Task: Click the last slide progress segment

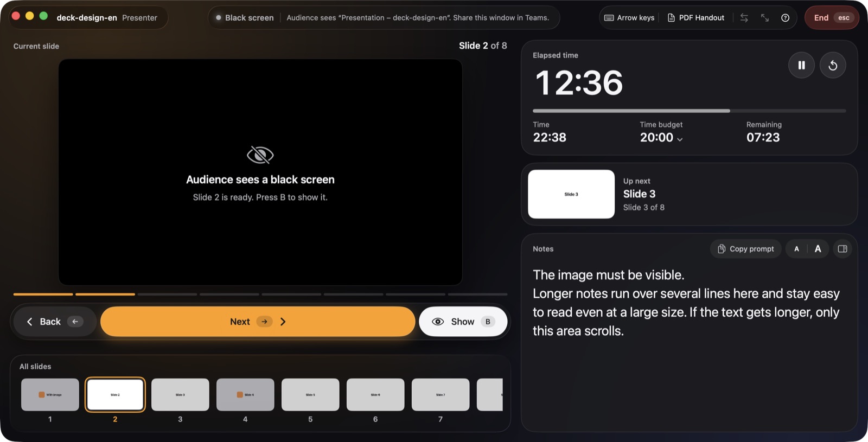Action: (477, 294)
